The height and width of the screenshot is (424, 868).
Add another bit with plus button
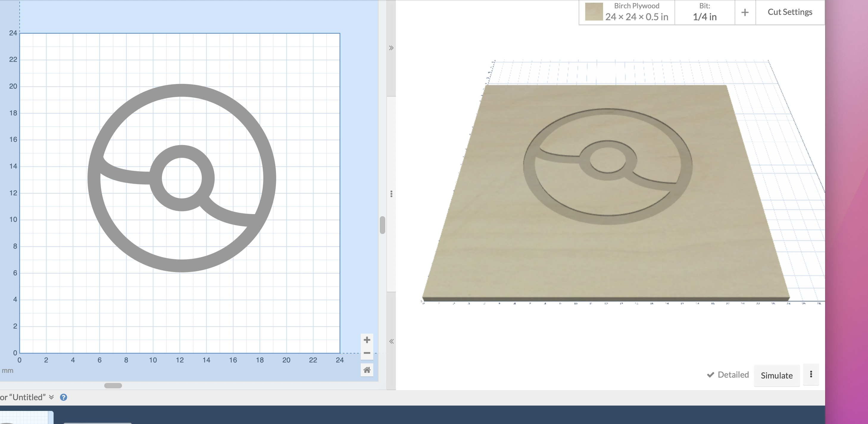click(x=745, y=12)
